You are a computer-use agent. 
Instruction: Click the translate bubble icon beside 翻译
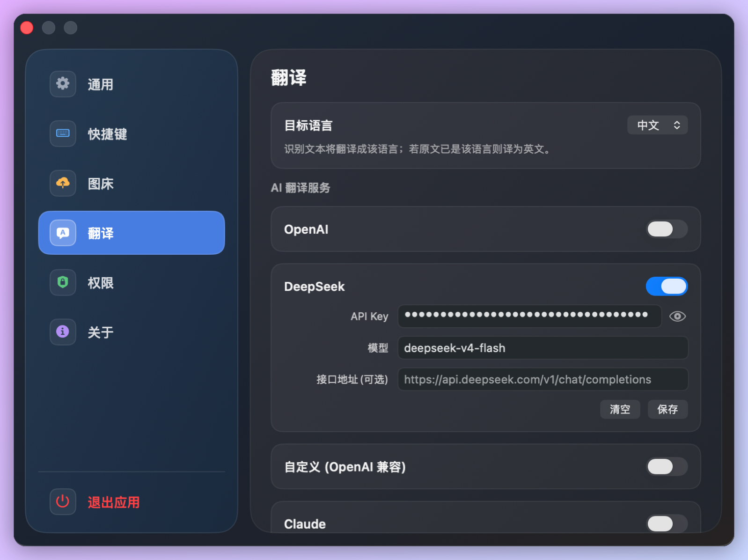[63, 233]
